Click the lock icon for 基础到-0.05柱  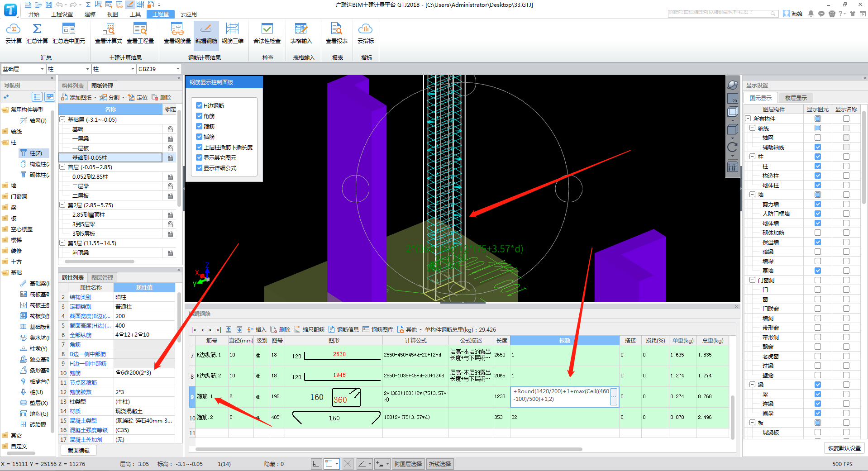[x=170, y=158]
